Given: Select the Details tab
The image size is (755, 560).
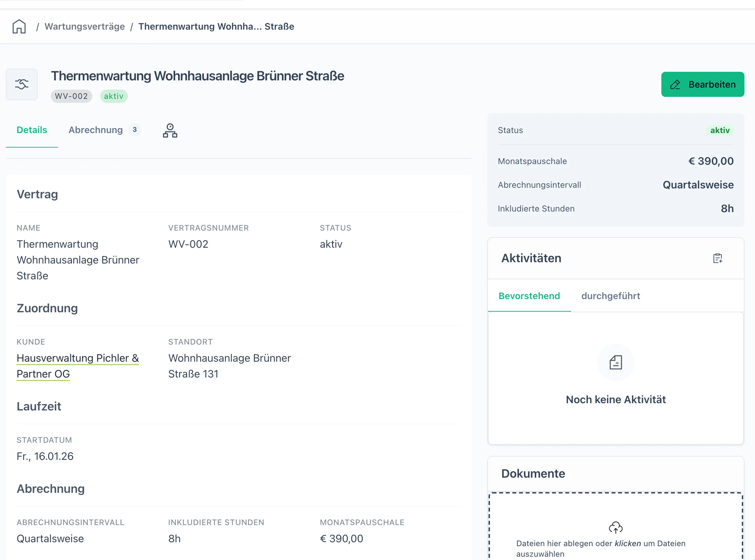Looking at the screenshot, I should click(32, 130).
